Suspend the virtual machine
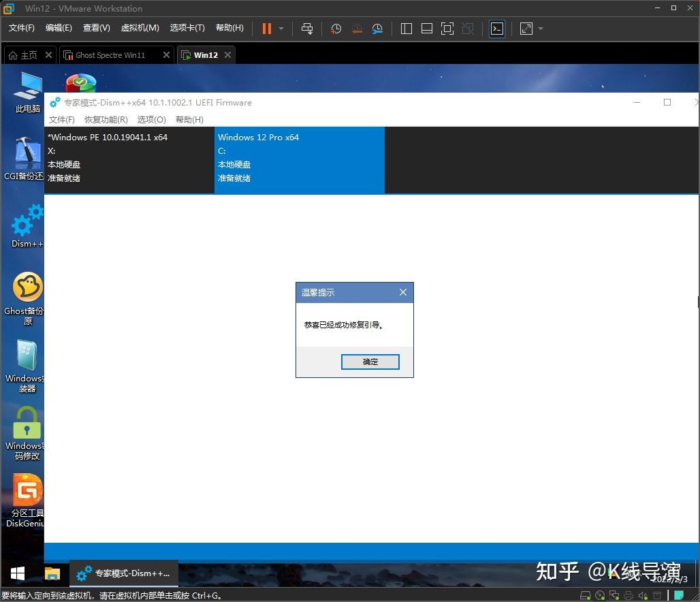 coord(266,29)
